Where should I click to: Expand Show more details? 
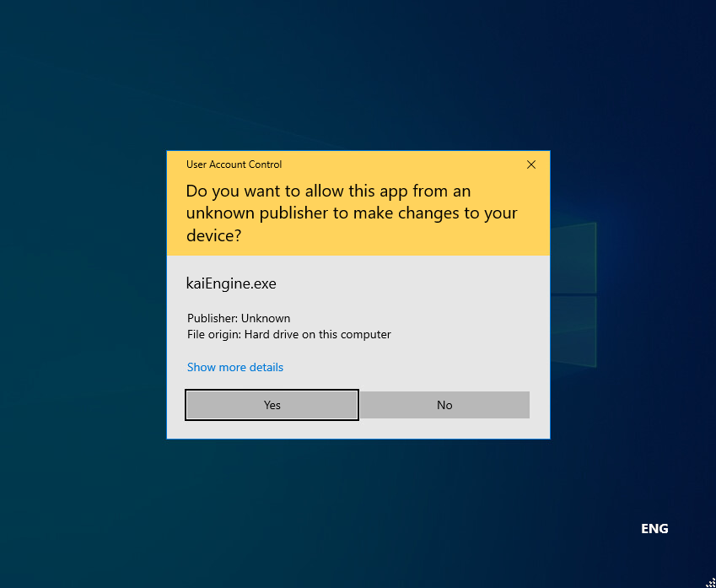pos(235,367)
